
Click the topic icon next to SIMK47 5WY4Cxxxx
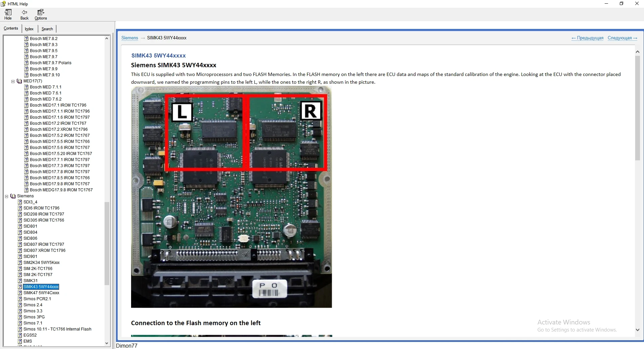point(20,293)
